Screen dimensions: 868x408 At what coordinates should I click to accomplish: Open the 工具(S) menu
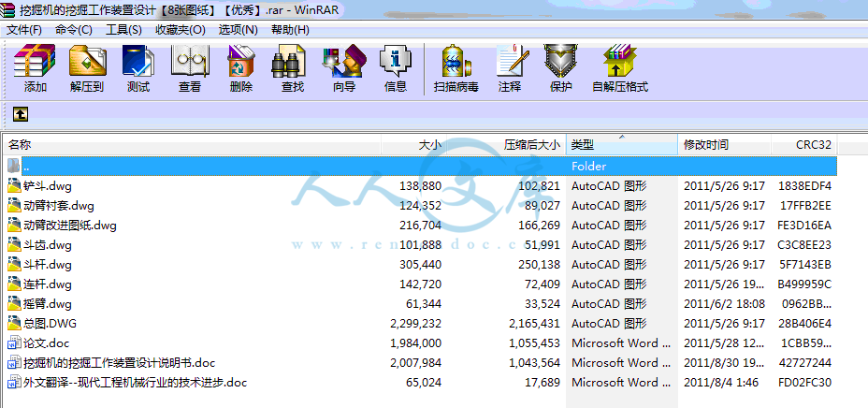(124, 29)
